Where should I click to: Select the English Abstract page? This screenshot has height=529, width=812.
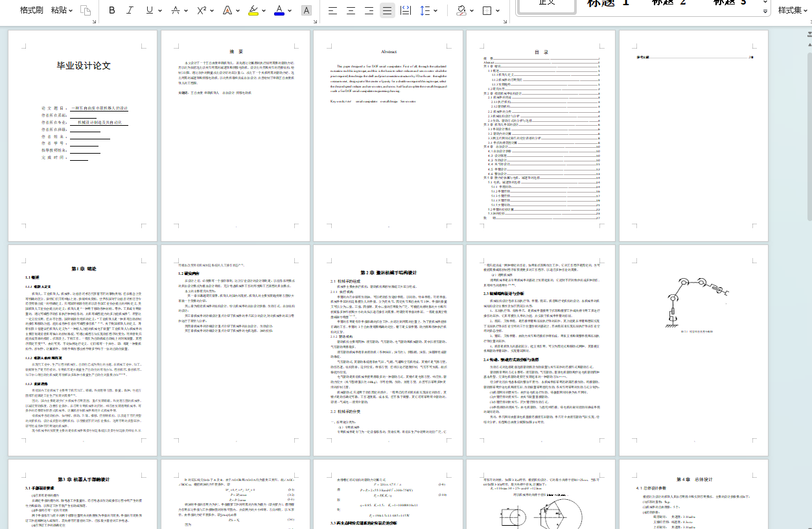(388, 136)
